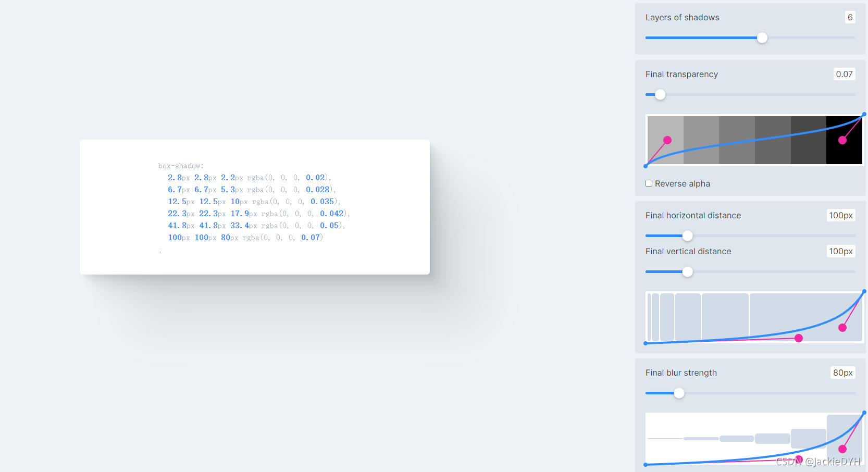
Task: Click the Layers of shadows value field showing 6
Action: click(x=850, y=17)
